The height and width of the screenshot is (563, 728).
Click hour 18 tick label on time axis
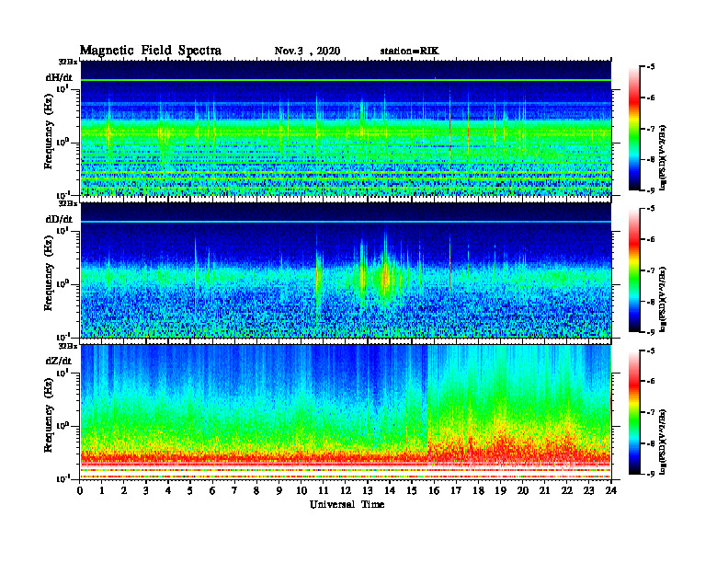478,491
